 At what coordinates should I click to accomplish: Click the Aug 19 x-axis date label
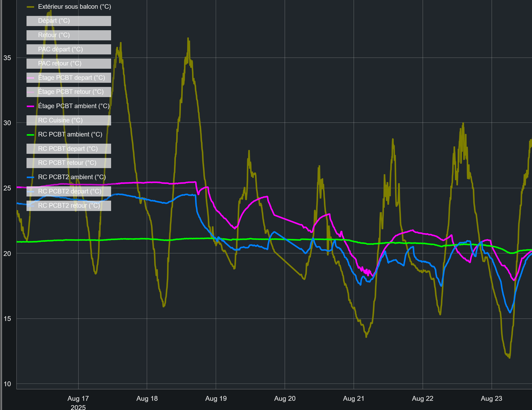pyautogui.click(x=216, y=399)
